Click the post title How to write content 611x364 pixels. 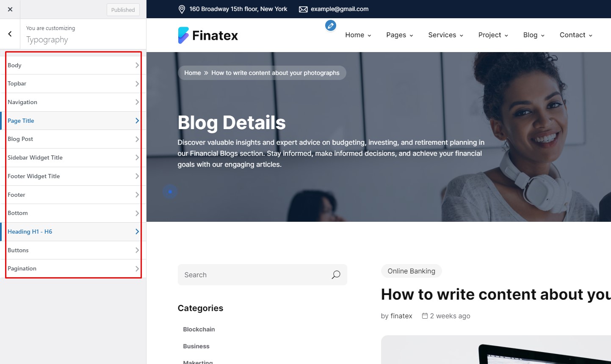[x=496, y=294]
